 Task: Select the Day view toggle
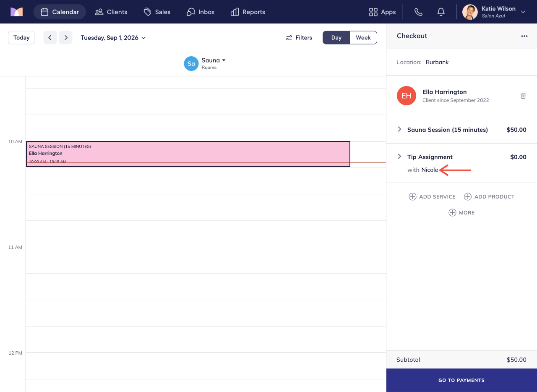coord(336,38)
